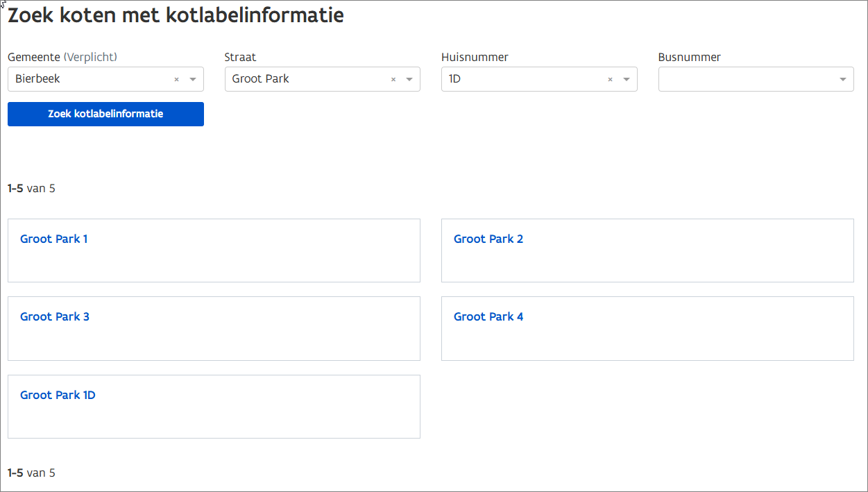Open the Groot Park 2 result
The width and height of the screenshot is (868, 492).
pyautogui.click(x=488, y=239)
